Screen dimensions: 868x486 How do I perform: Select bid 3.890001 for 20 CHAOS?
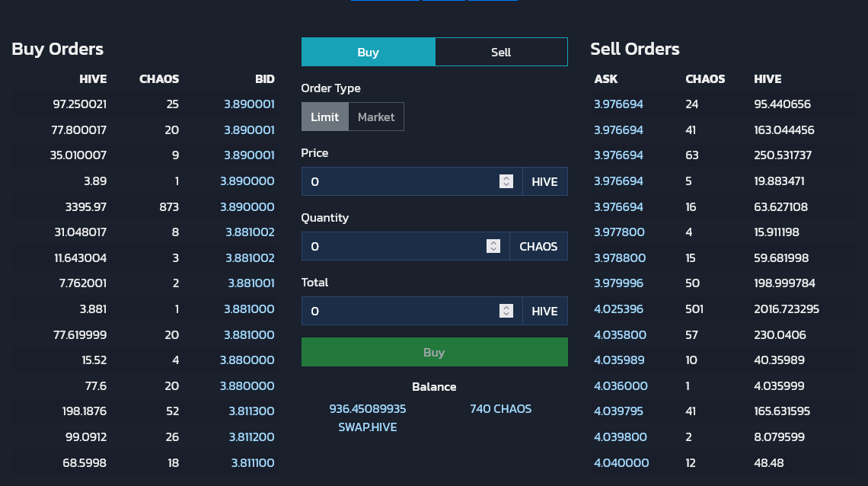[x=249, y=130]
